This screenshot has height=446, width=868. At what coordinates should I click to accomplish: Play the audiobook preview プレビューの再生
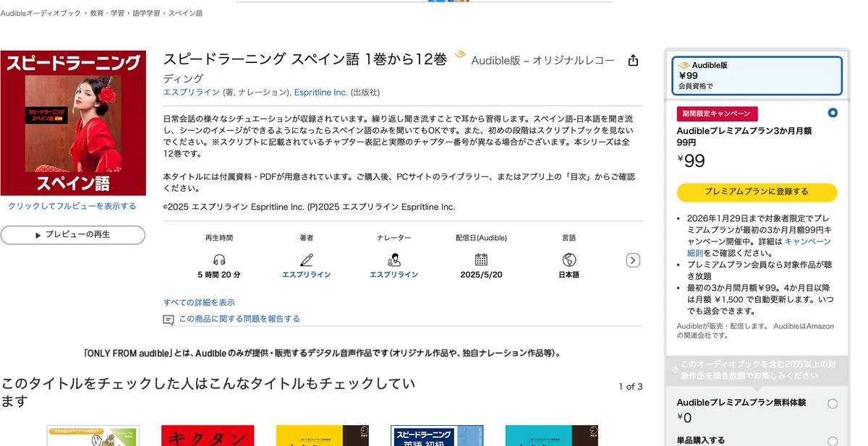click(x=73, y=235)
